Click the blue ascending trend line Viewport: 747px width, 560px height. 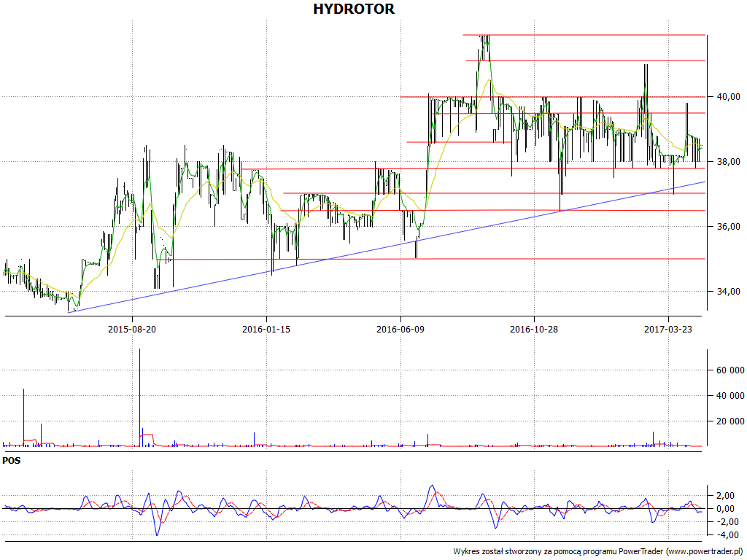pos(387,246)
